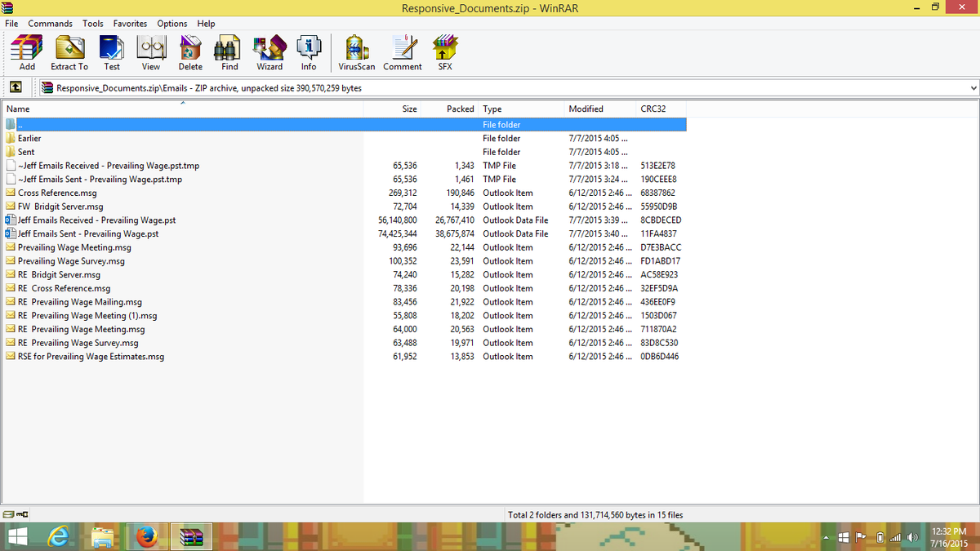Click the status bar total files text

click(595, 515)
